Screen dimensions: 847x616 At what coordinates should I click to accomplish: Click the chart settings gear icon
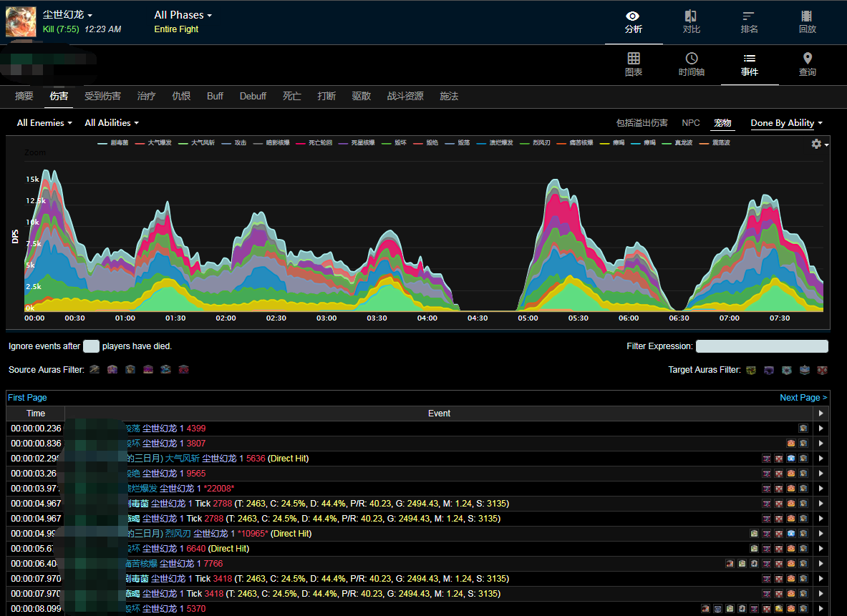pos(816,144)
